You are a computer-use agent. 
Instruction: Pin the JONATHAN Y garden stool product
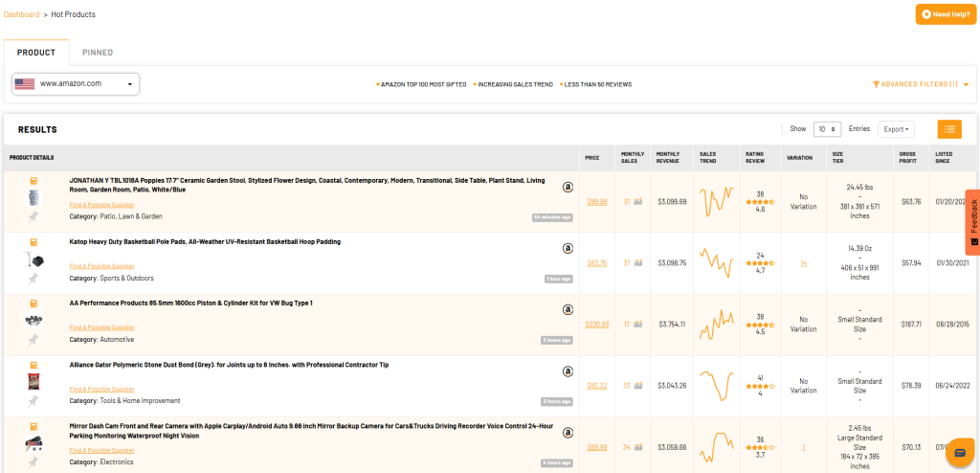[33, 216]
